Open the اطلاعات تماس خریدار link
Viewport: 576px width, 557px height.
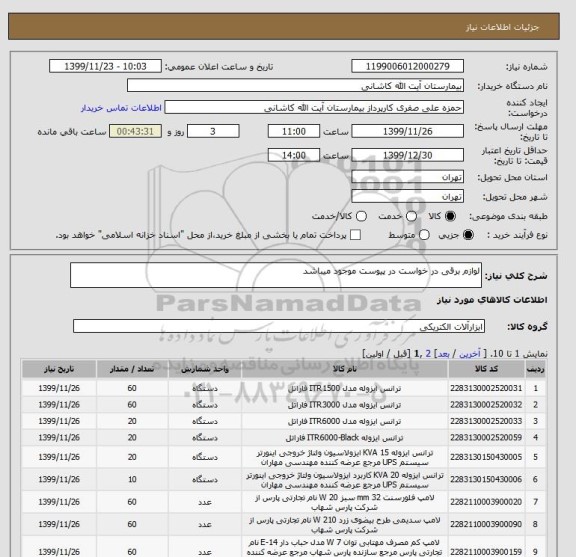pos(121,108)
